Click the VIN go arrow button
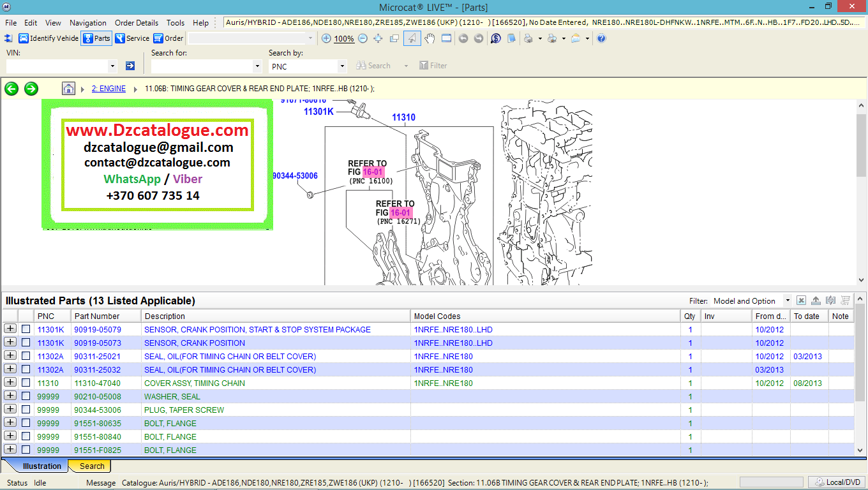Screen dimensions: 868x490 [x=130, y=66]
